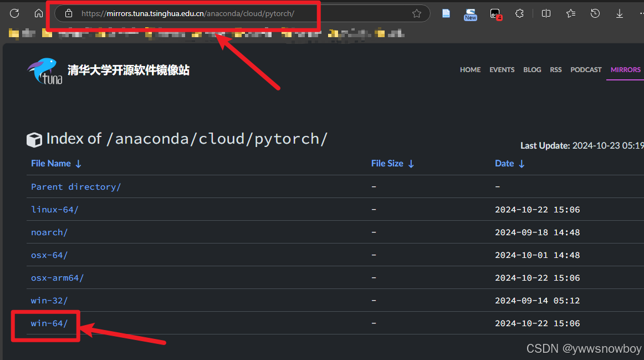This screenshot has width=644, height=360.
Task: Click the package box icon beside Index heading
Action: coord(34,140)
